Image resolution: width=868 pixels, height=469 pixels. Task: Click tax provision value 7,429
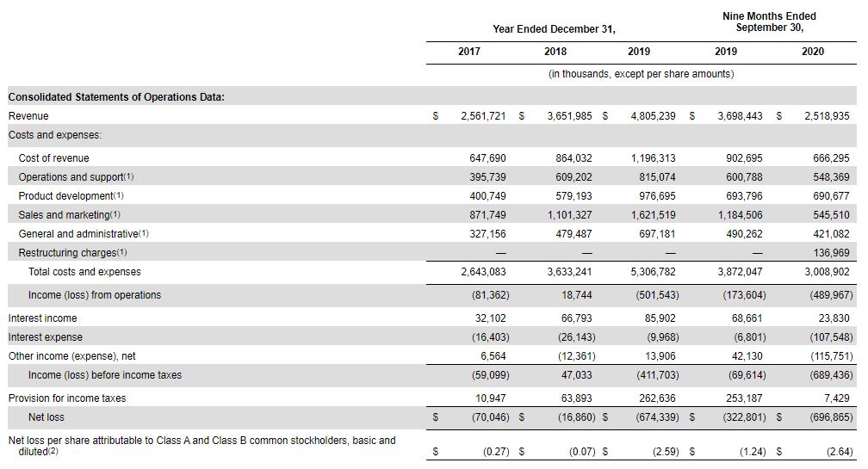coord(836,398)
